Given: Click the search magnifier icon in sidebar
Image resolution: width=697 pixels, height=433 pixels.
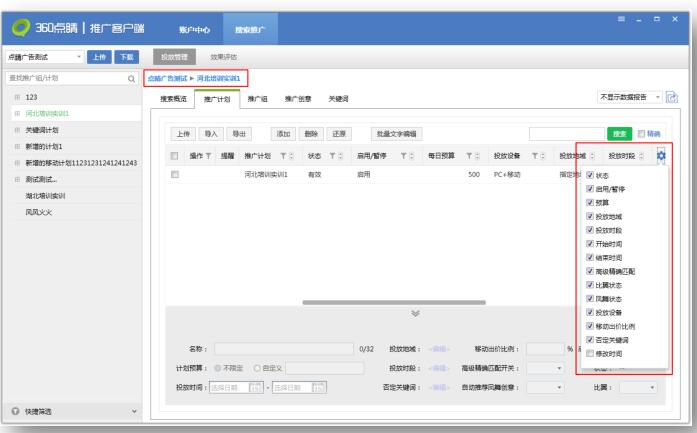Looking at the screenshot, I should click(x=131, y=79).
